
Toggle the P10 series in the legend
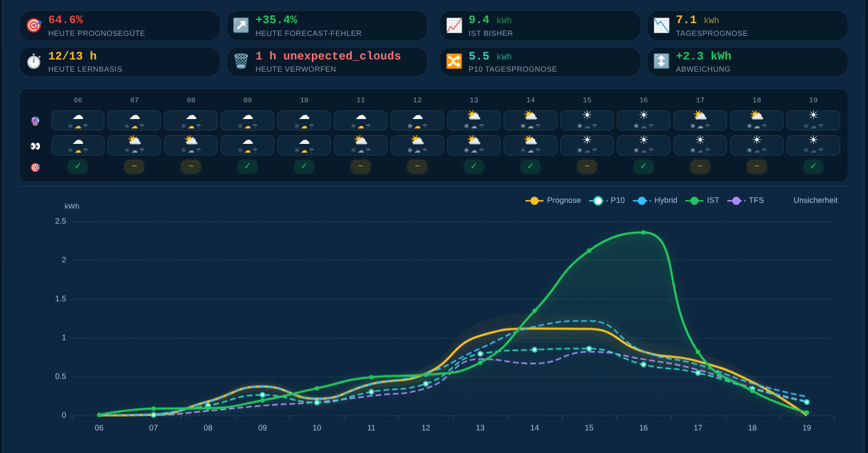point(607,200)
